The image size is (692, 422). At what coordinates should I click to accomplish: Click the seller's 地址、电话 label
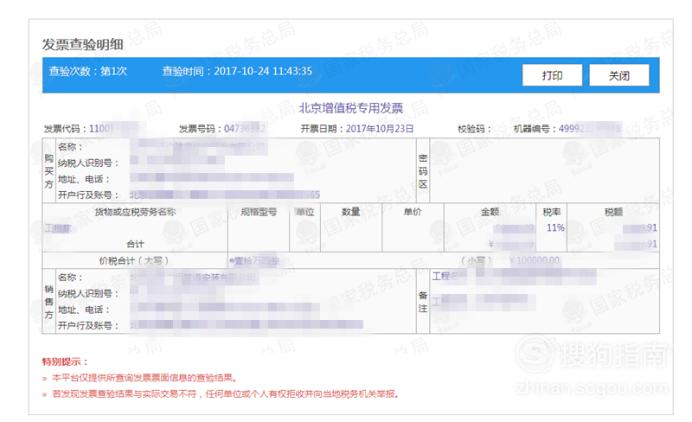coord(83,310)
